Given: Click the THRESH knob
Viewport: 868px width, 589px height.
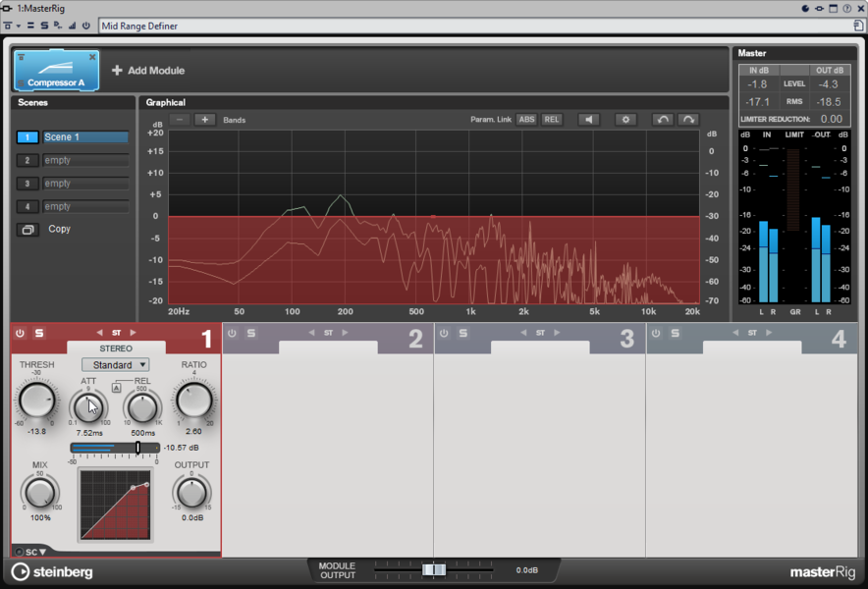Looking at the screenshot, I should 37,401.
